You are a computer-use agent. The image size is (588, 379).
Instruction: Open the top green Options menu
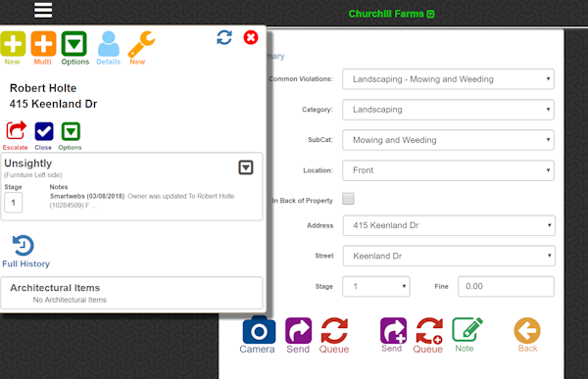(74, 44)
